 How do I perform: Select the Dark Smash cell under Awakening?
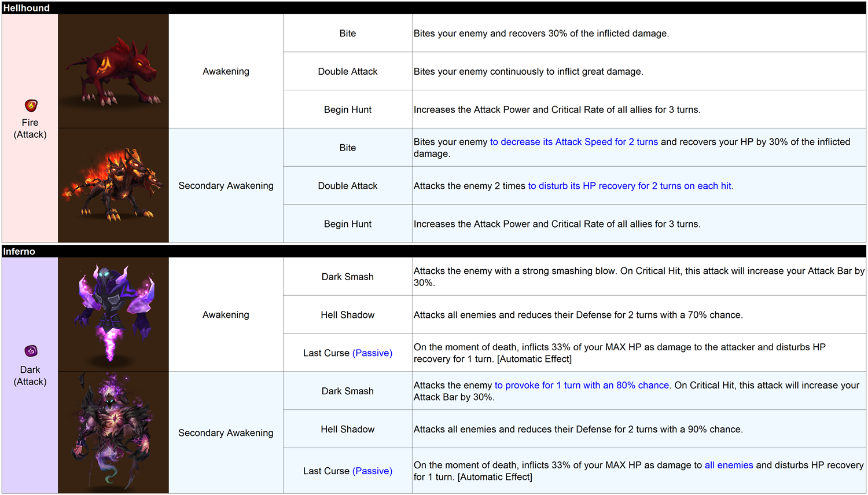347,277
